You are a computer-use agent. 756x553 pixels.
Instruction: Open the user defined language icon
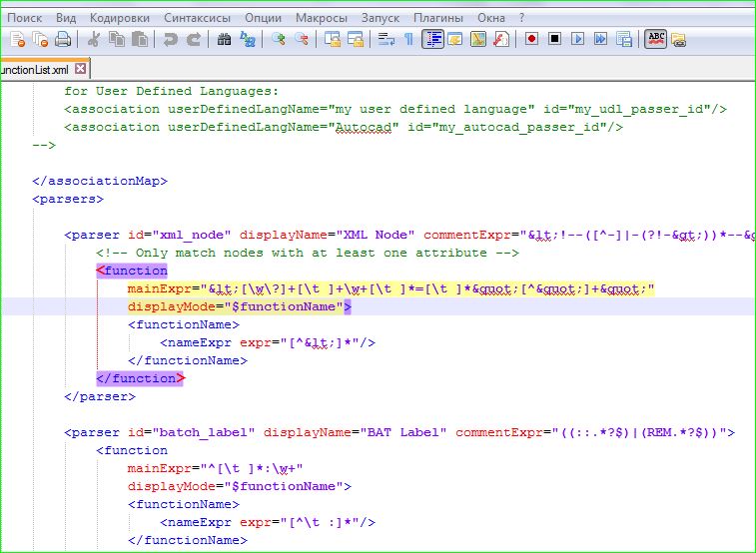(x=454, y=39)
